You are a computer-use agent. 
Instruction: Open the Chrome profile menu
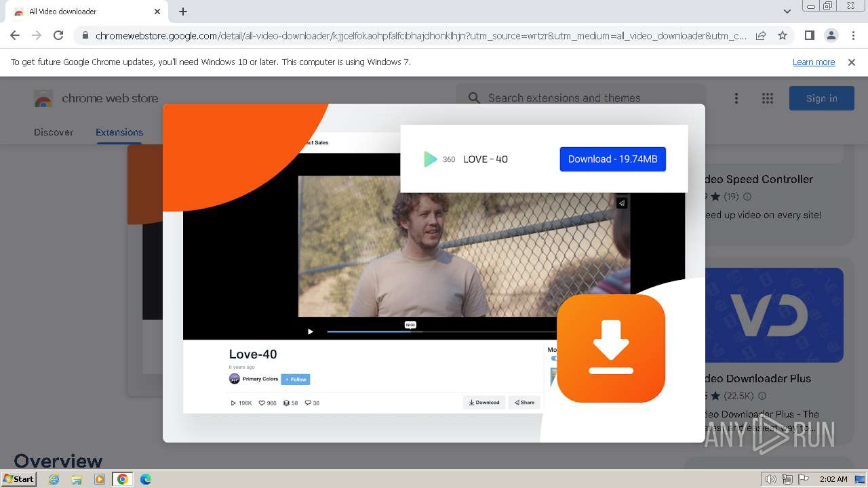[x=831, y=35]
